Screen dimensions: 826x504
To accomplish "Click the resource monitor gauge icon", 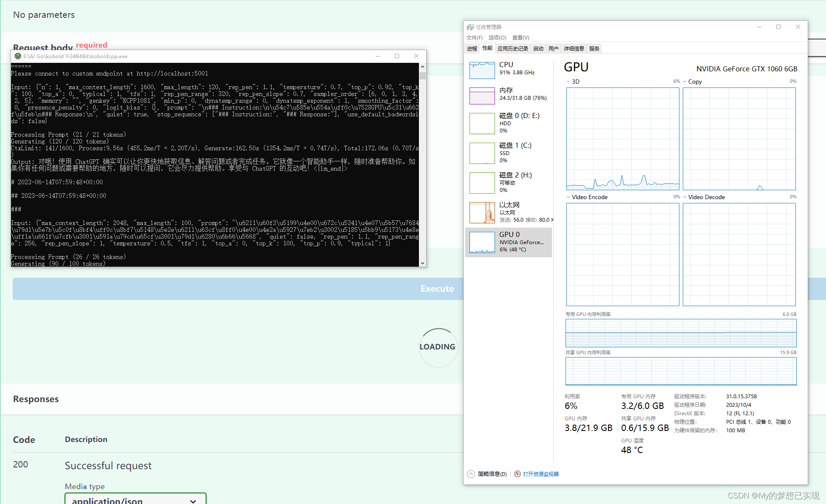I will click(518, 474).
